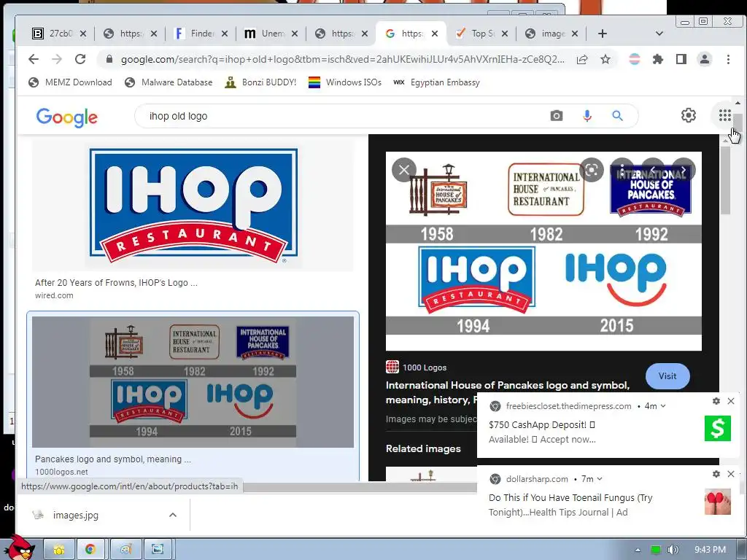
Task: Open the extensions puzzle icon
Action: tap(658, 60)
